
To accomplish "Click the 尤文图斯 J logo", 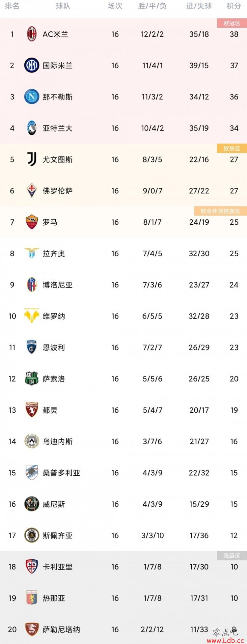I will click(x=32, y=159).
